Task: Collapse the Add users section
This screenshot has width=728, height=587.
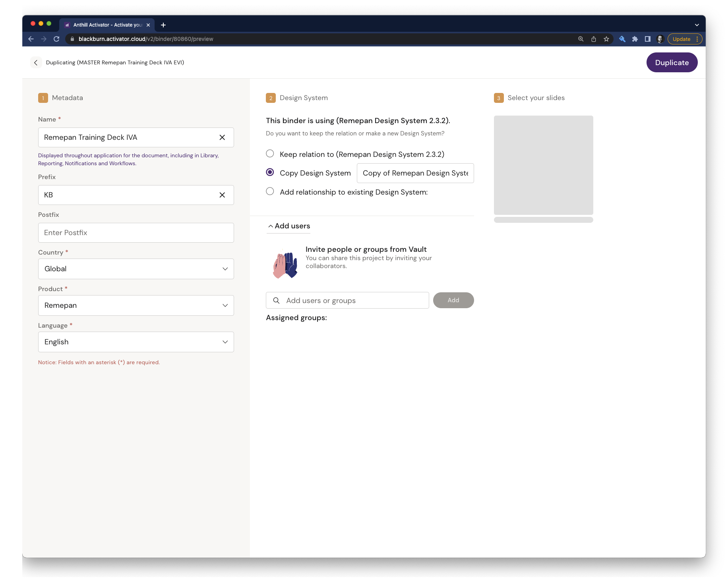Action: (x=288, y=226)
